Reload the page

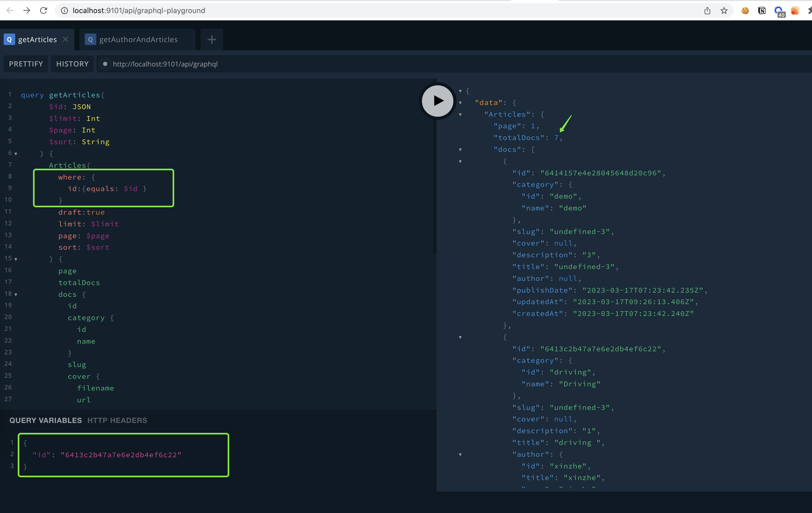[43, 10]
